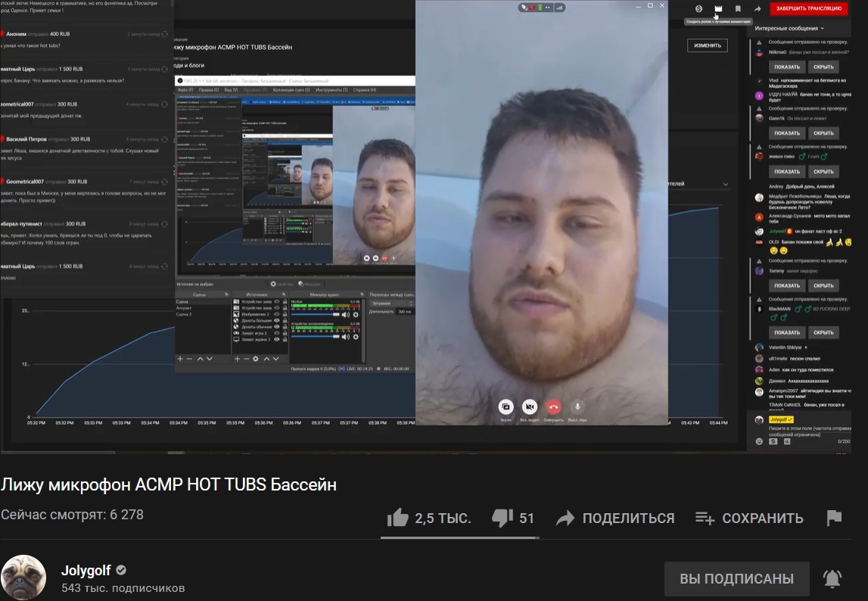The width and height of the screenshot is (868, 601).
Task: Open Mic/Aux gear settings in mixer
Action: 356,315
